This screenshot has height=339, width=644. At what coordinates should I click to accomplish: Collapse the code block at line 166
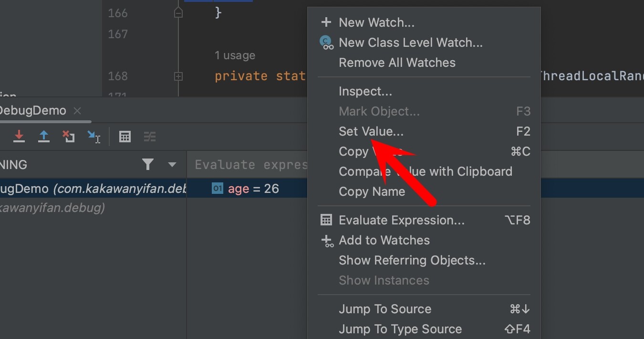click(x=178, y=13)
